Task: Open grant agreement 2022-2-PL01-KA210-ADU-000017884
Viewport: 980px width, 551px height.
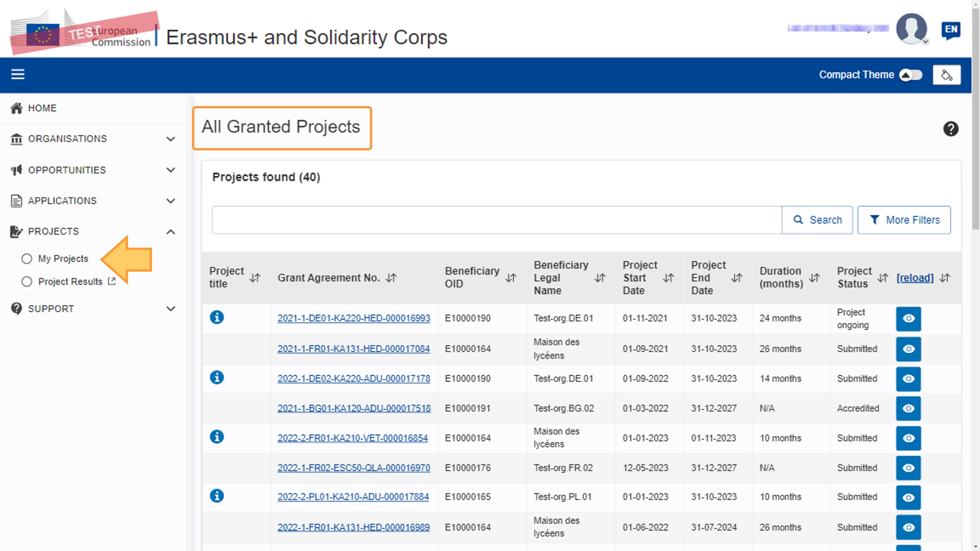Action: (x=353, y=497)
